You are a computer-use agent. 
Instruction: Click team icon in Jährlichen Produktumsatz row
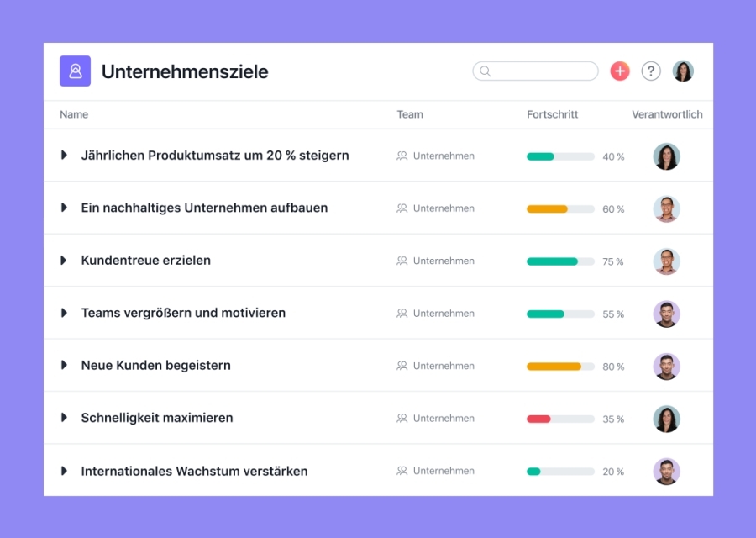coord(402,156)
